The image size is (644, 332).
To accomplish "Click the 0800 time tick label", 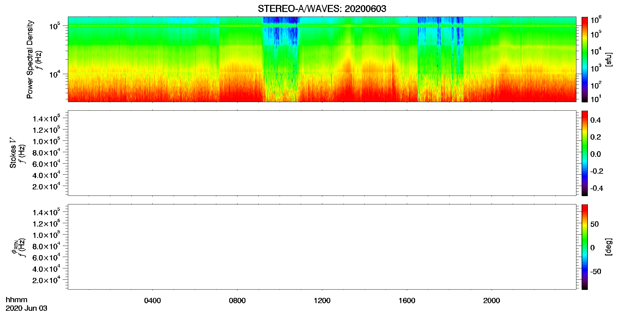I will click(237, 301).
